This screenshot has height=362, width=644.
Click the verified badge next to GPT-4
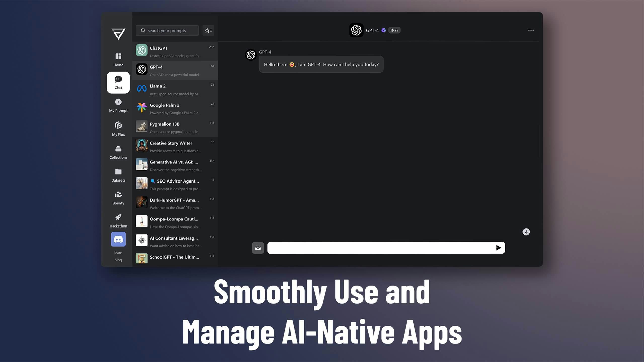(x=383, y=30)
